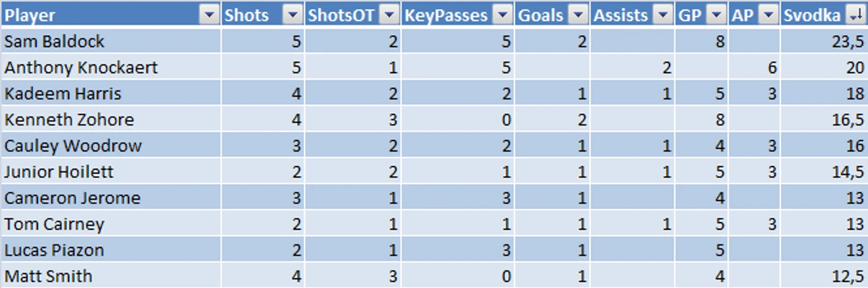Click the Junior Hoilett cell

(111, 172)
